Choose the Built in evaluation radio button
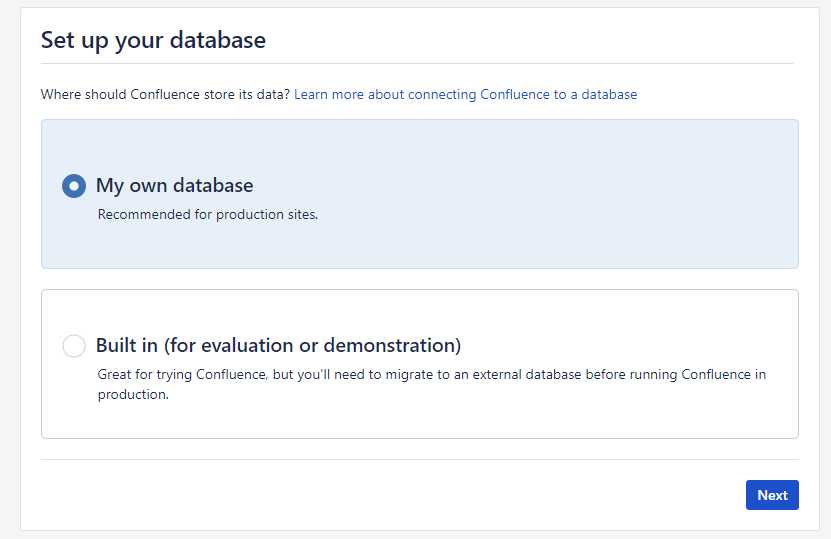This screenshot has height=539, width=831. coord(74,346)
